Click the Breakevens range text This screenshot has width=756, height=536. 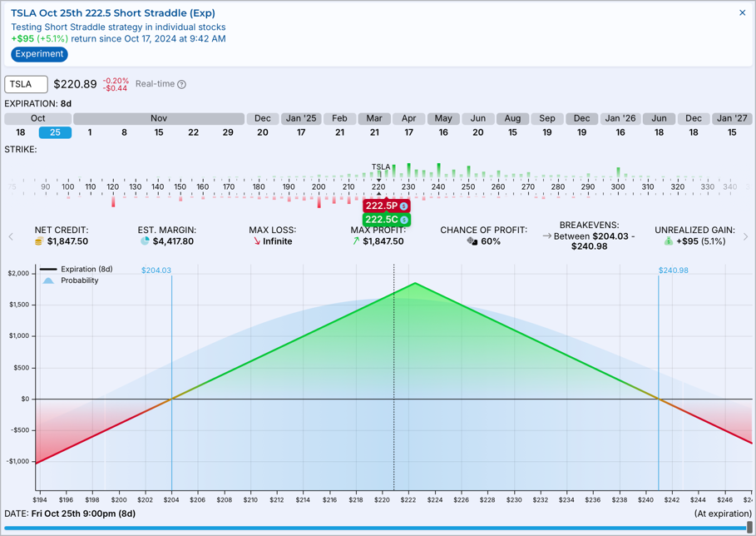(594, 241)
